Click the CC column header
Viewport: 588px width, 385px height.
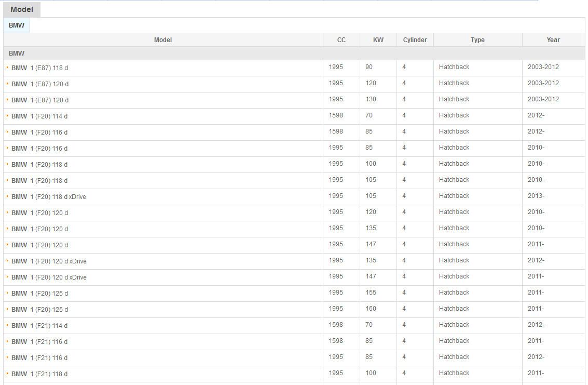[341, 40]
